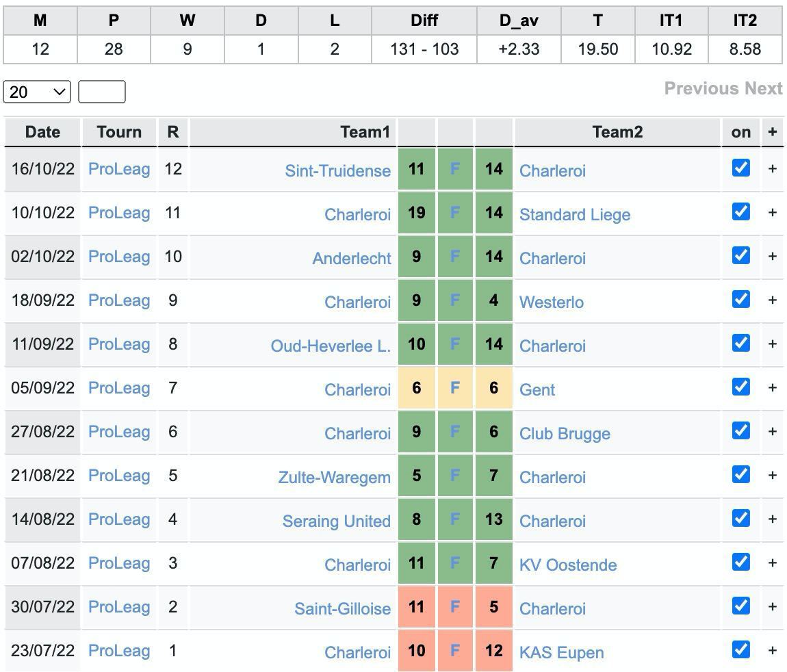Click the plus column header

pos(772,132)
